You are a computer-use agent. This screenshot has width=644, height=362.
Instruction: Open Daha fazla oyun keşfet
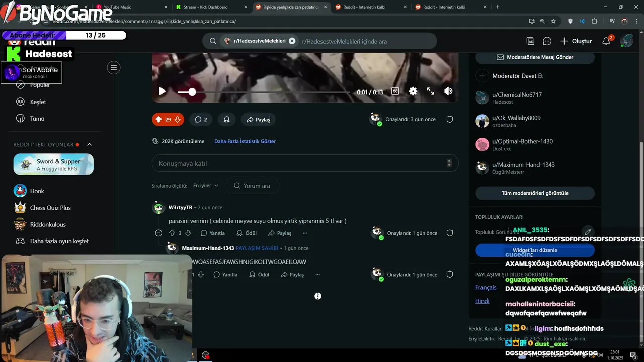point(59,241)
